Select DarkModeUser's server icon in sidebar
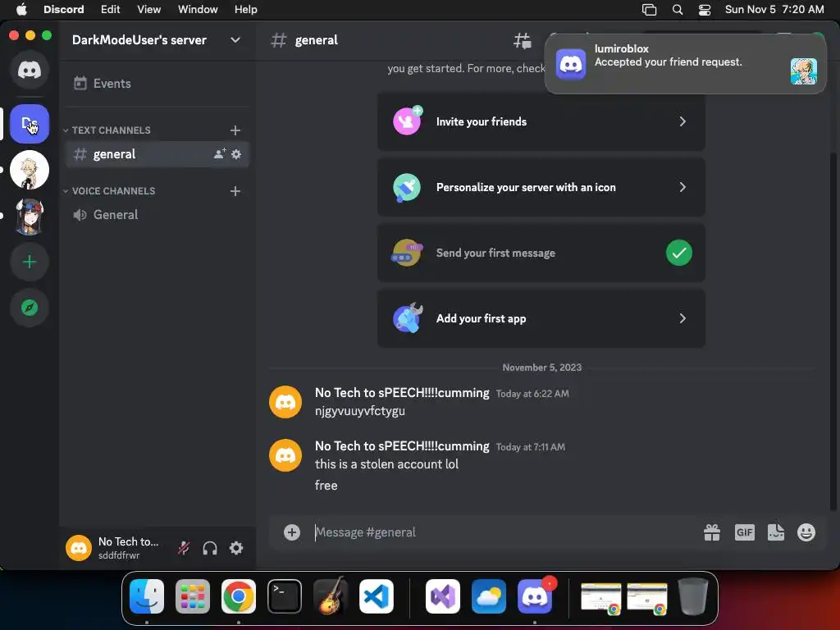Viewport: 840px width, 630px height. 30,124
